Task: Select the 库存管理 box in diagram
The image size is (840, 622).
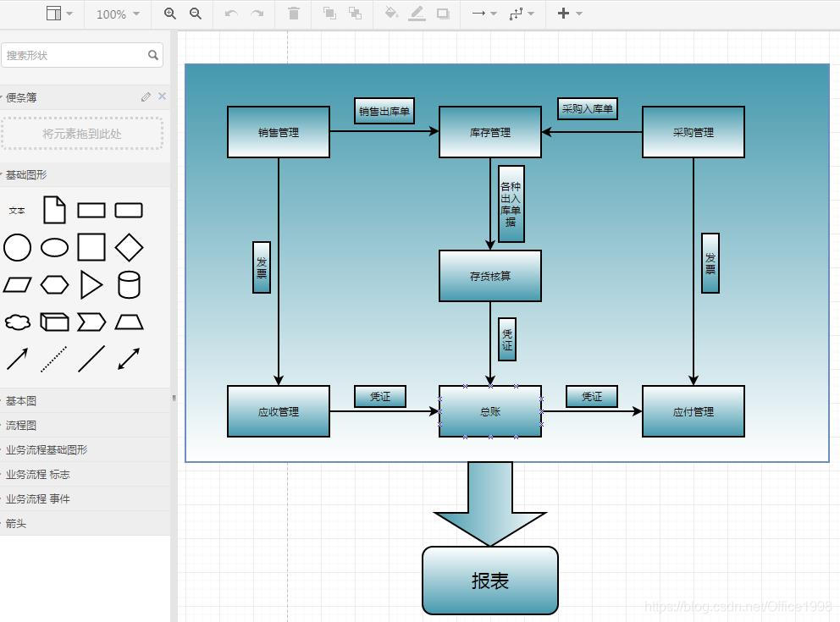Action: [x=490, y=132]
